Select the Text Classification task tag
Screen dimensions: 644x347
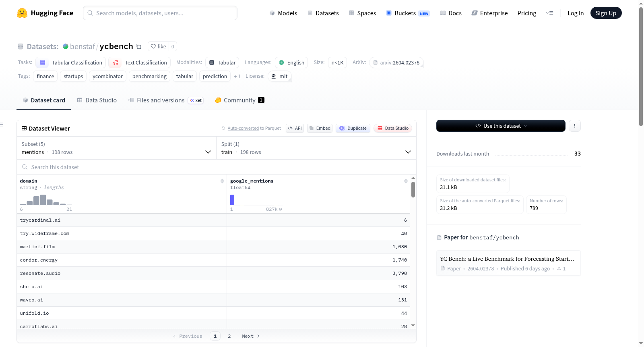tap(140, 62)
